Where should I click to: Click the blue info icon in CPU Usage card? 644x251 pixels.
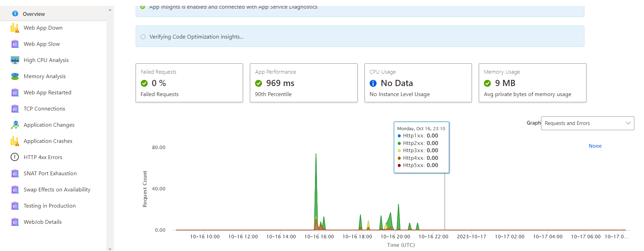(373, 83)
